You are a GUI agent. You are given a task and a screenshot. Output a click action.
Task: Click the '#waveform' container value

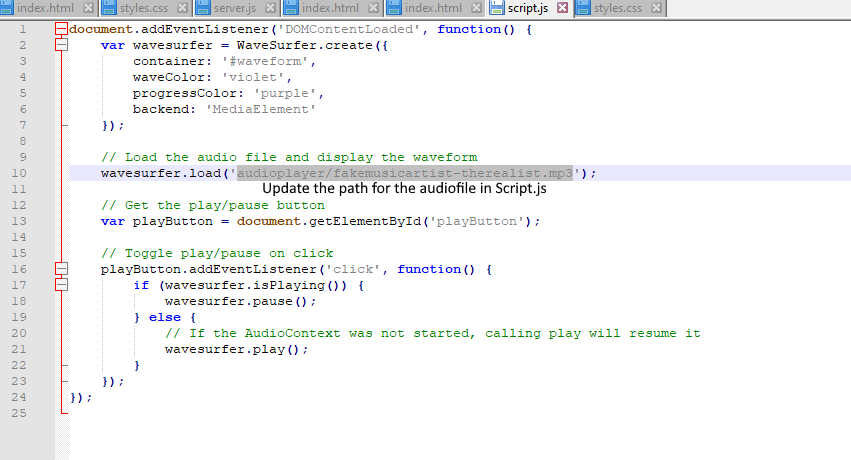[265, 61]
